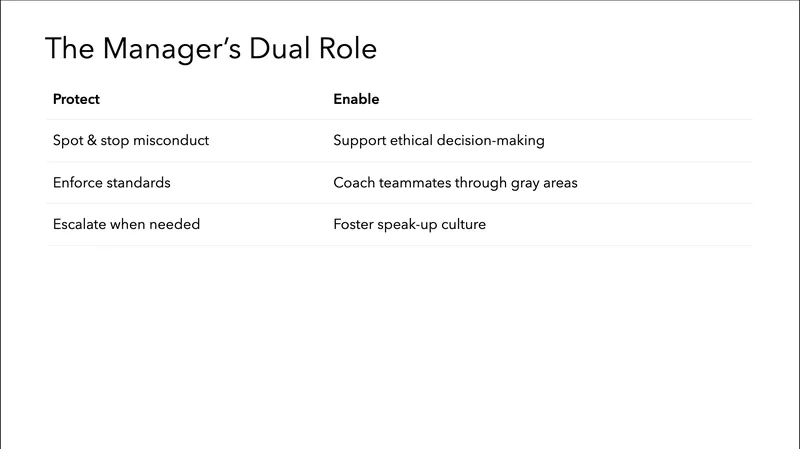This screenshot has height=449, width=800.
Task: Click the "Spot & stop misconduct" cell
Action: 130,141
